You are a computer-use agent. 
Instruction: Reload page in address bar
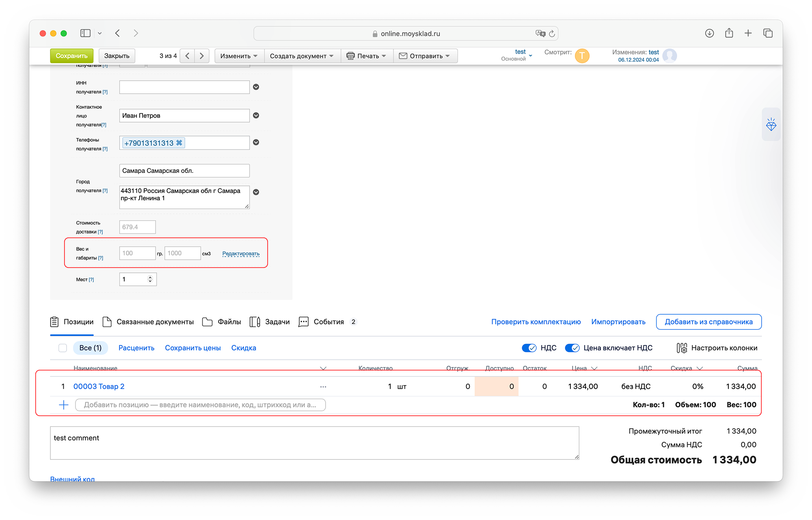pos(552,34)
